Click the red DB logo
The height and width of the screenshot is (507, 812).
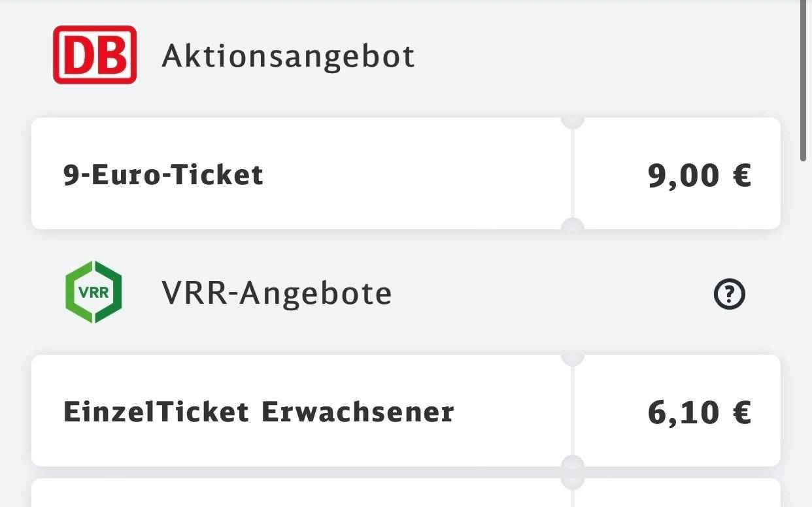coord(95,55)
